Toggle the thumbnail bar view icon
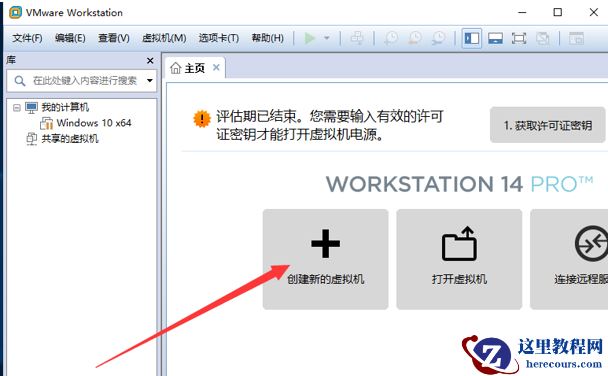The width and height of the screenshot is (608, 376). click(496, 38)
